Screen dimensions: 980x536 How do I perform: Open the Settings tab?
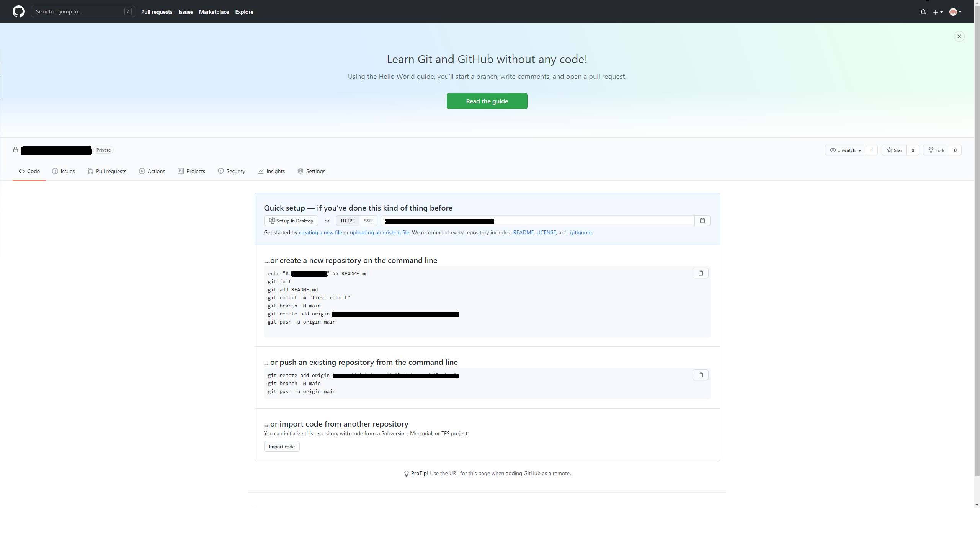311,171
